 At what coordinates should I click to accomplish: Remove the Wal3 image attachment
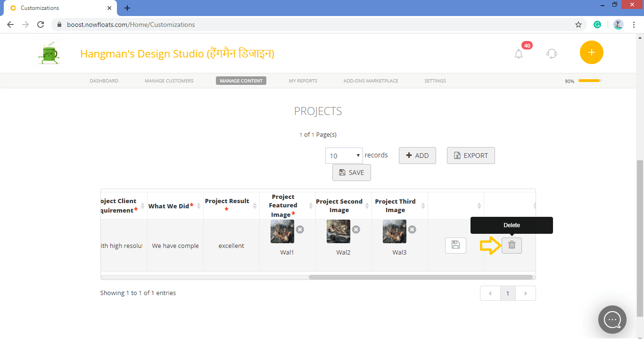[x=412, y=230]
